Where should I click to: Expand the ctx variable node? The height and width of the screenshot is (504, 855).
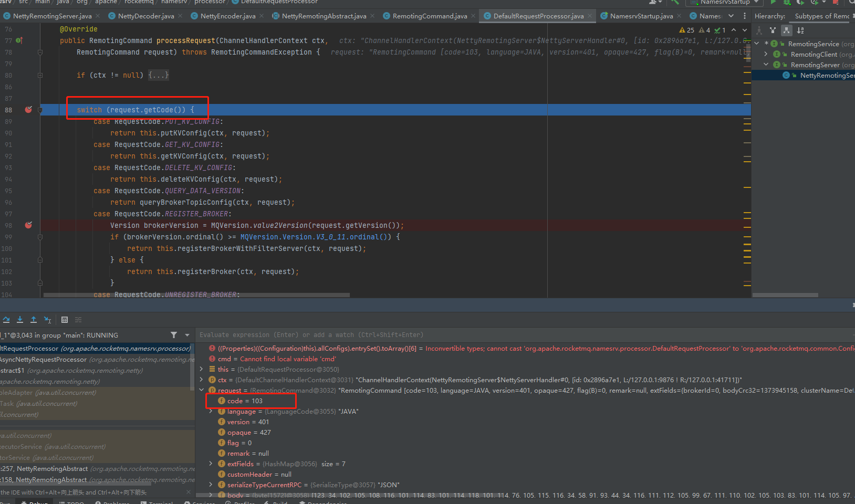point(201,380)
